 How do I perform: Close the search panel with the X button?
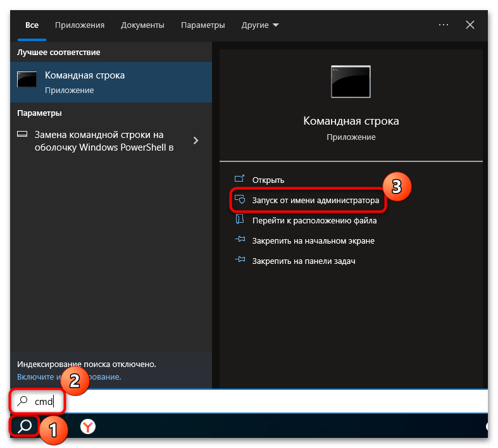[x=470, y=25]
